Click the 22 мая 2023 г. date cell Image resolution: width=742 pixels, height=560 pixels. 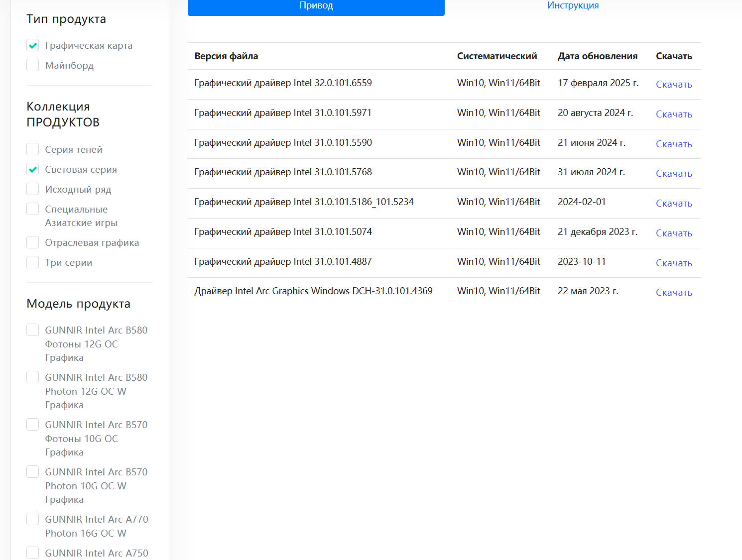(x=588, y=291)
